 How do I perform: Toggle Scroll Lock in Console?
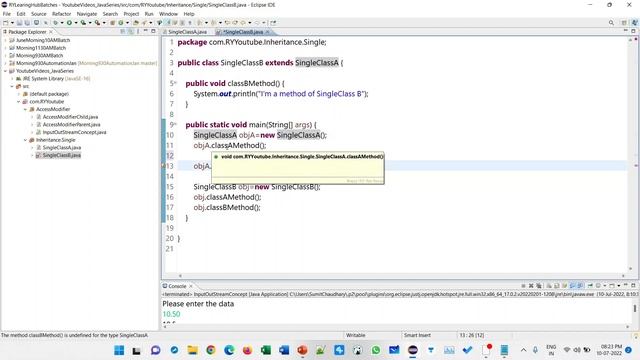[x=556, y=286]
